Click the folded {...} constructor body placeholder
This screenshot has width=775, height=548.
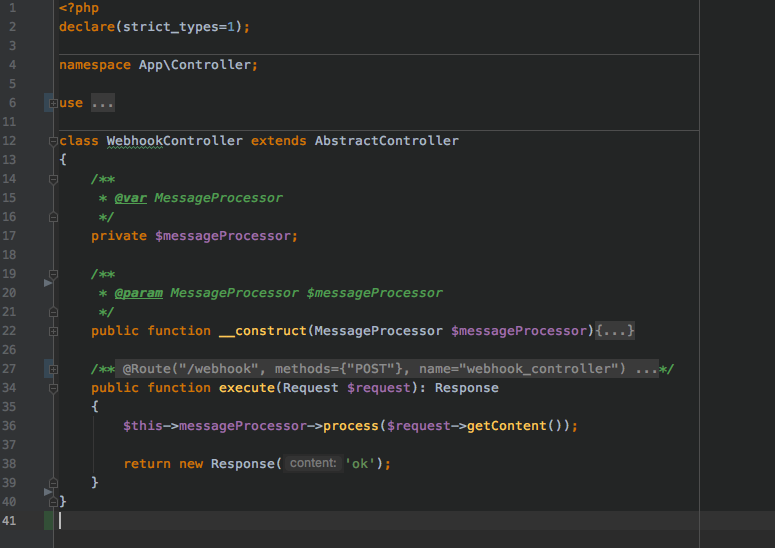pyautogui.click(x=615, y=331)
